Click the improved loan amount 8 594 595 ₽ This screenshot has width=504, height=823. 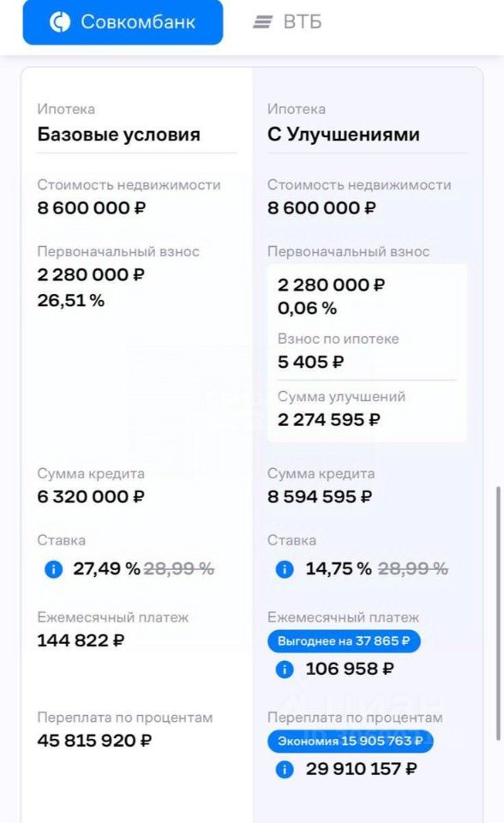click(320, 496)
